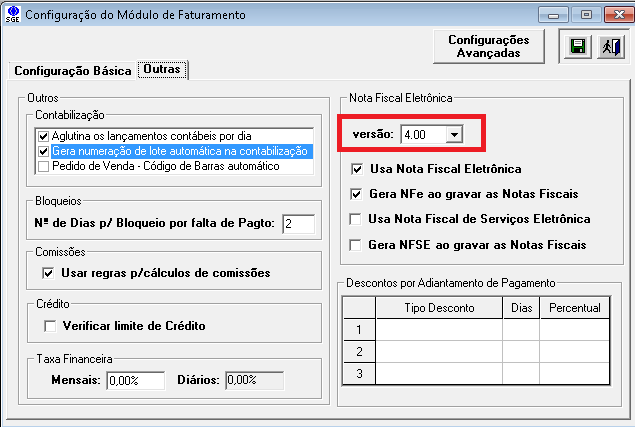Select row 1 Tipo Desconto cell
The height and width of the screenshot is (427, 635).
point(439,329)
